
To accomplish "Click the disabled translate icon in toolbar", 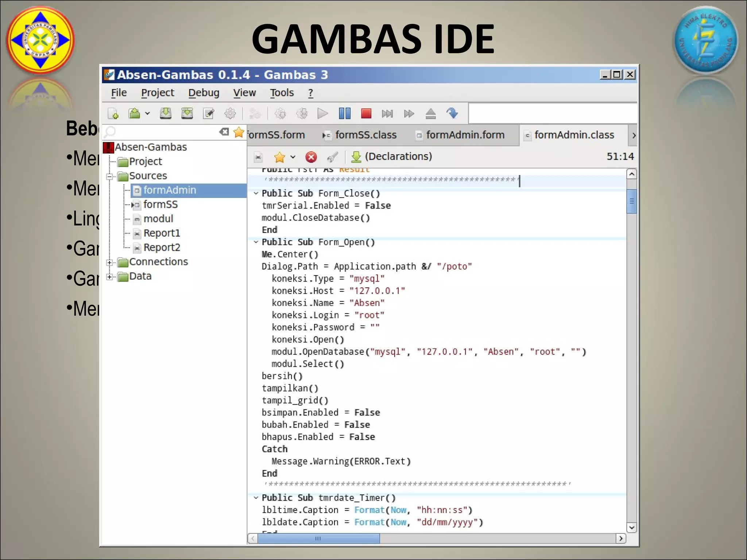I will tap(255, 114).
